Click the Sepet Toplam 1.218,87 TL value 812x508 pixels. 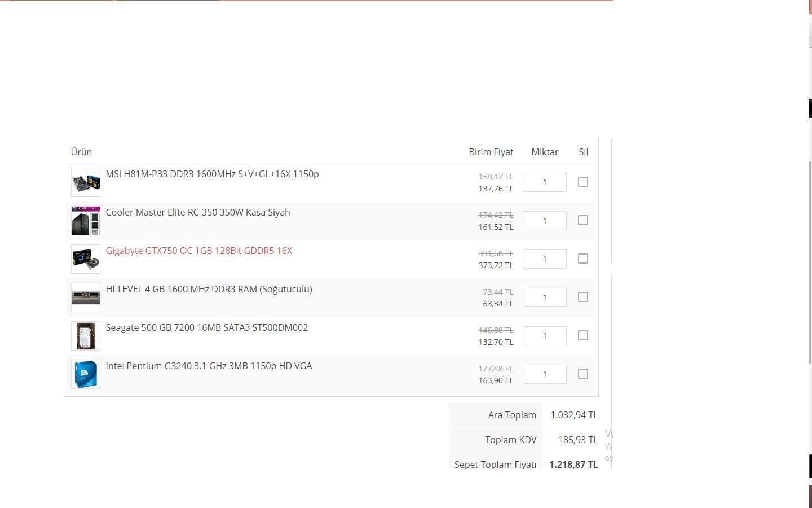coord(573,465)
